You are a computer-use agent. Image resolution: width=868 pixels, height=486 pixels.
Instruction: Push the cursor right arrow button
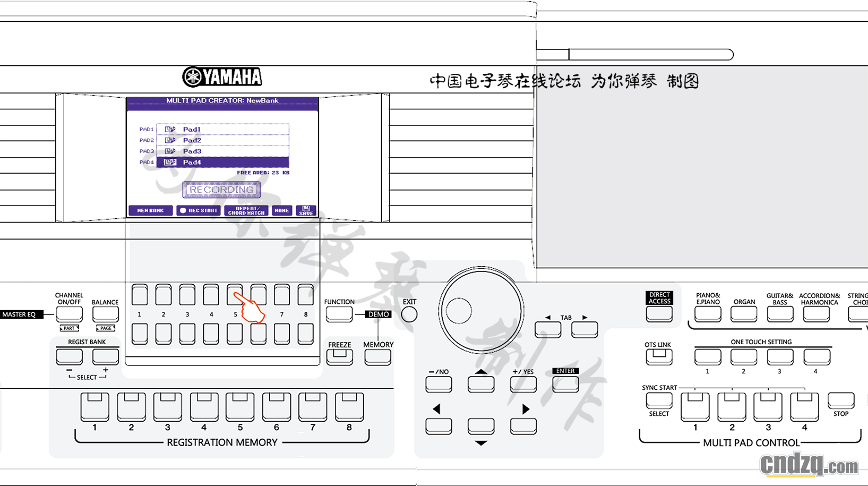pos(523,426)
